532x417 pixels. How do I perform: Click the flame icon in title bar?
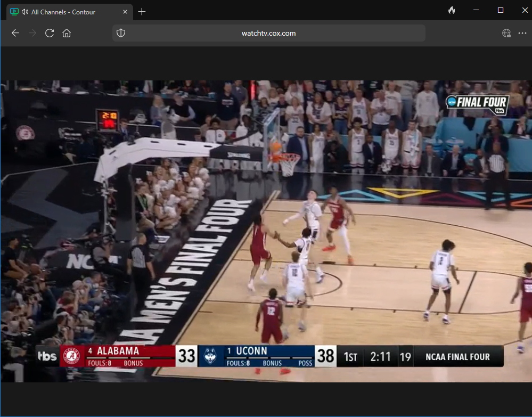pos(452,11)
